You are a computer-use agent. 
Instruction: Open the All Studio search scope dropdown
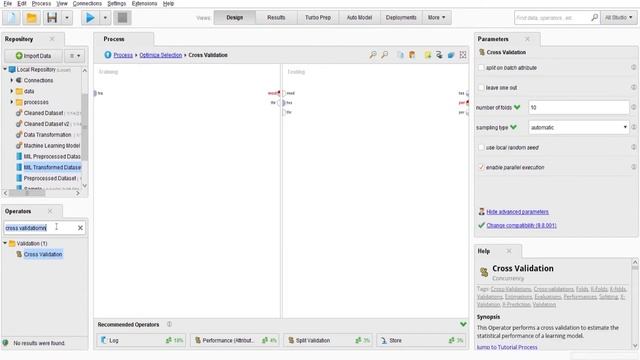[x=618, y=18]
